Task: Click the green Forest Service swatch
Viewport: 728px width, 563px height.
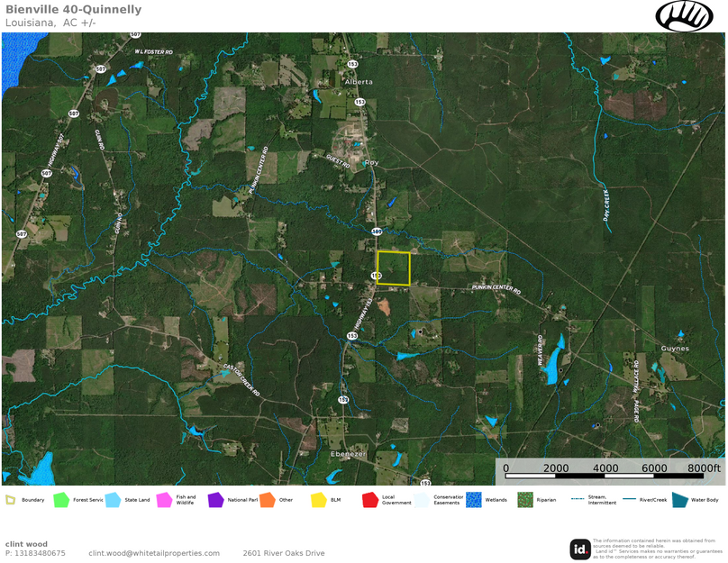Action: (x=61, y=500)
